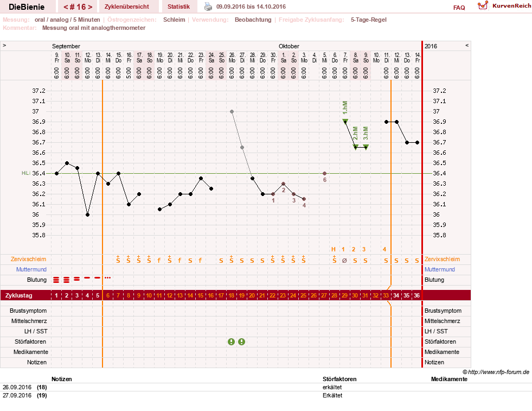Click the f mucus symbol on 19 September

[159, 261]
